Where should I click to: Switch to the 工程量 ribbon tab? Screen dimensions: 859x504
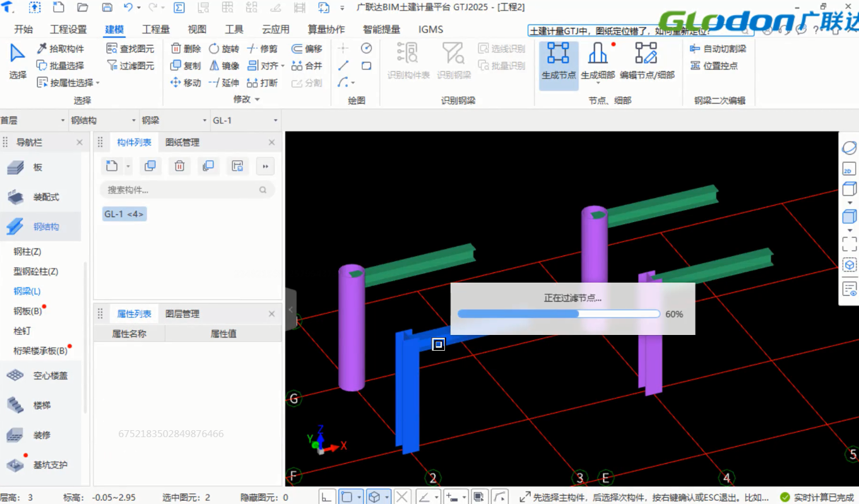click(x=156, y=30)
